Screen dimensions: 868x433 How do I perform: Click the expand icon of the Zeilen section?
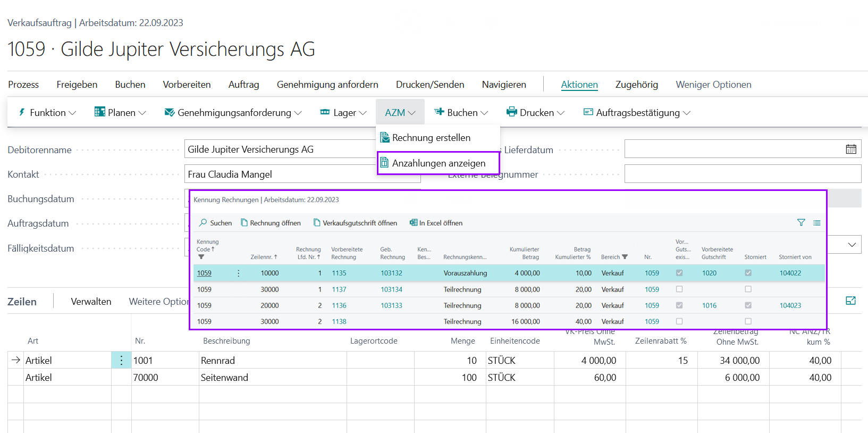click(x=850, y=301)
